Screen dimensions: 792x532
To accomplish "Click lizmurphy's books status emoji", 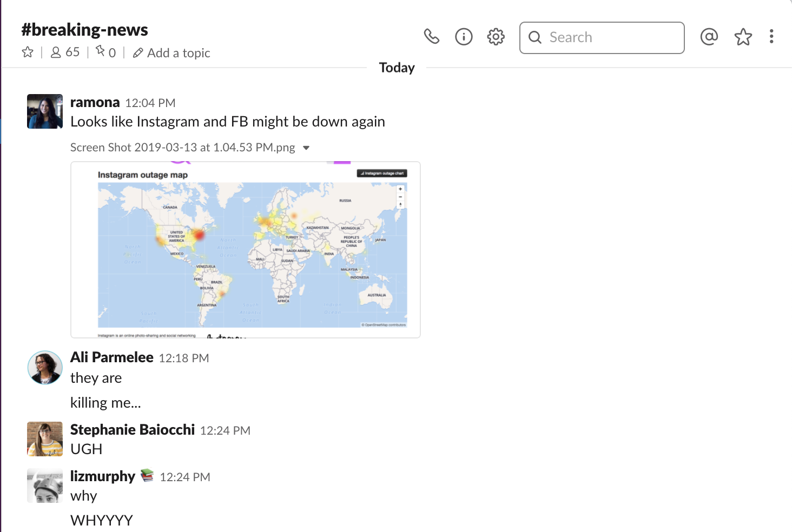I will 147,475.
